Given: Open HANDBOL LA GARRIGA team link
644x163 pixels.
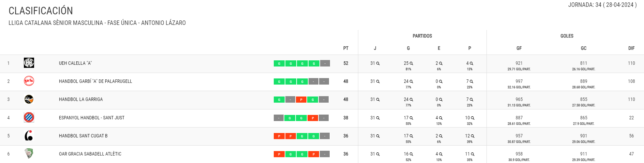Looking at the screenshot, I should (81, 99).
